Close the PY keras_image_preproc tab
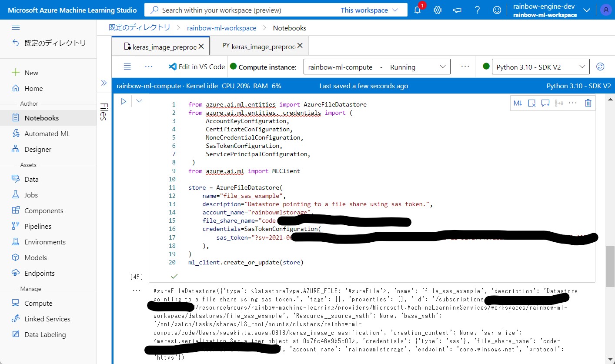This screenshot has width=615, height=364. (x=300, y=46)
